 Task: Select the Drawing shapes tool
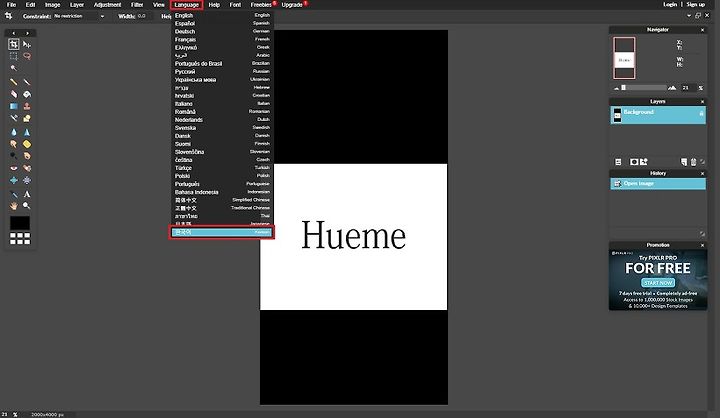27,118
